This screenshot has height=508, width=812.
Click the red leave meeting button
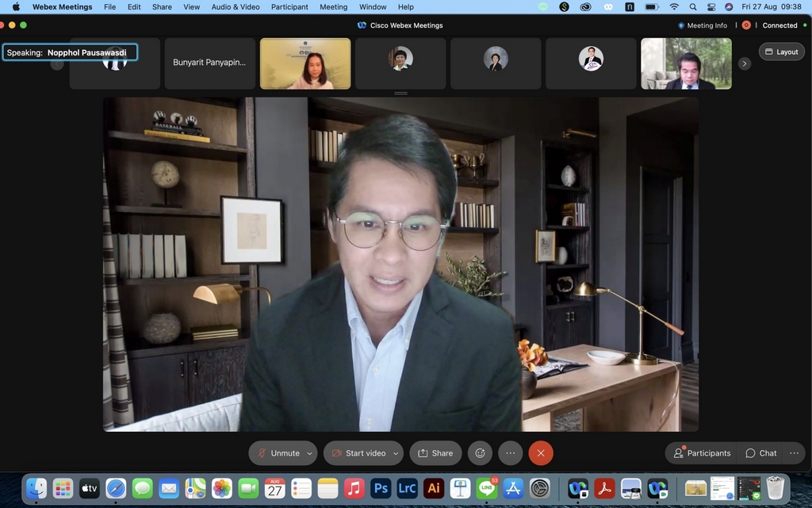click(541, 453)
